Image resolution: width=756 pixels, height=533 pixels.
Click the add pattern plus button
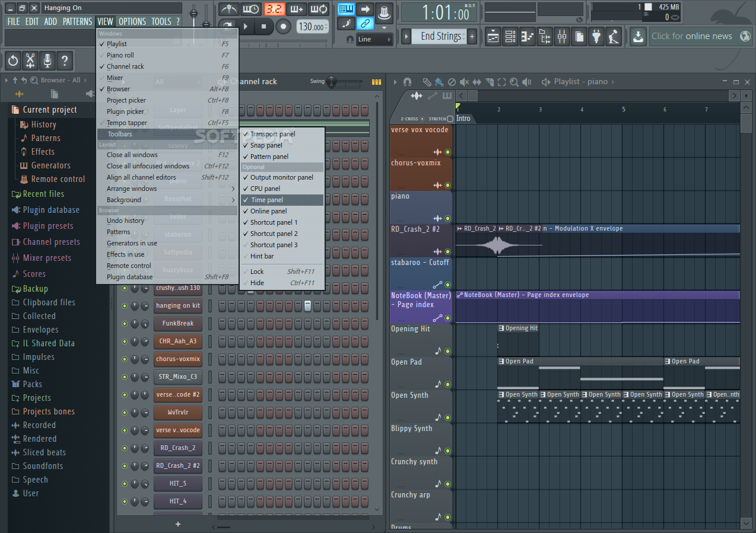(472, 37)
